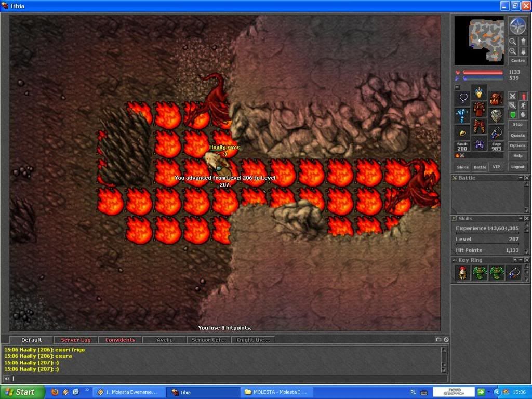
Task: Toggle secure mode with the hand icon
Action: 524,115
